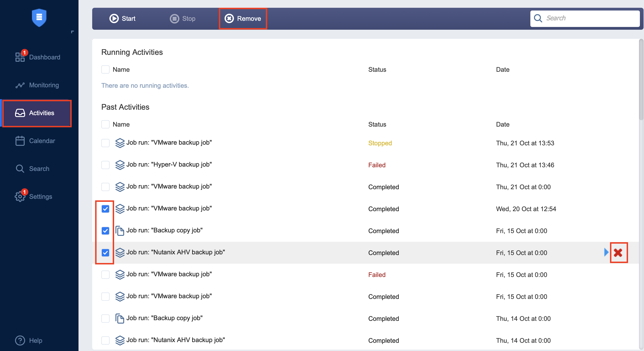644x351 pixels.
Task: Click copy icon of Backup copy job Thu 14 Oct
Action: (120, 319)
